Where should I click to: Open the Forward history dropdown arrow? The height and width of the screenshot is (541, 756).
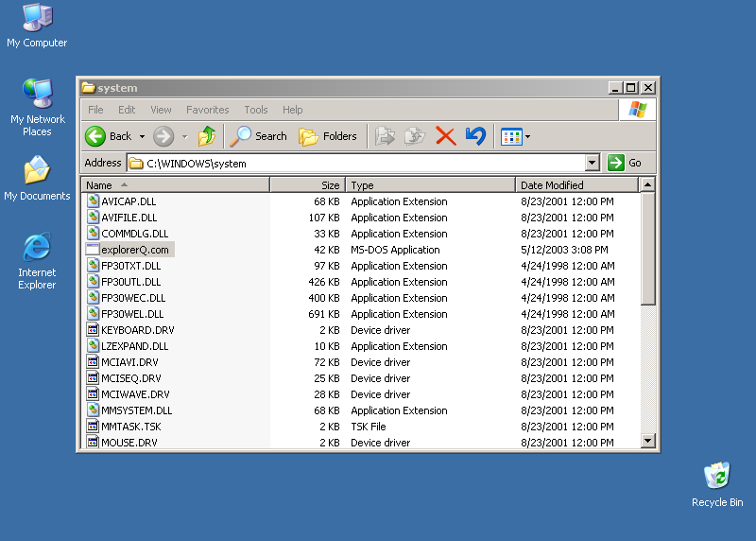pyautogui.click(x=184, y=136)
